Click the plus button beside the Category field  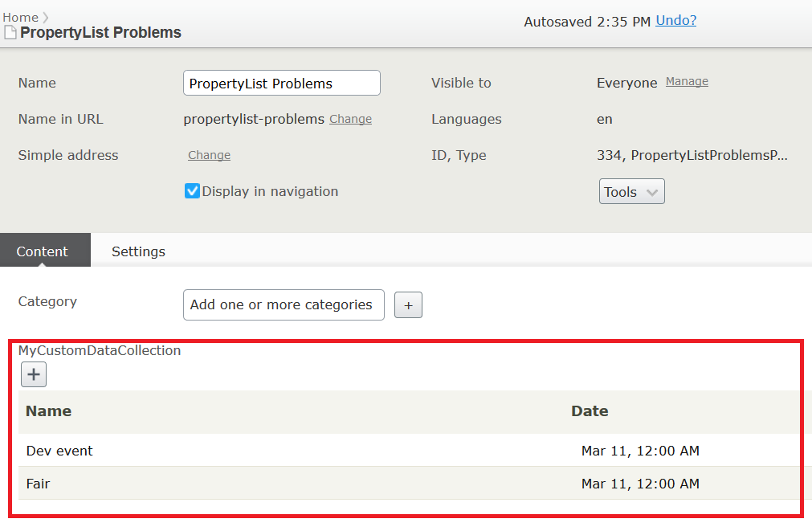(x=408, y=305)
